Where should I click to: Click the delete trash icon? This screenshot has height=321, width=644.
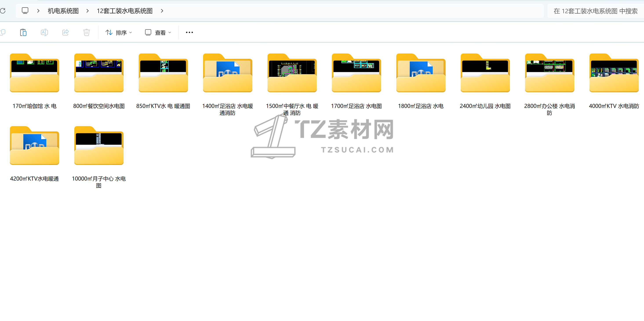tap(87, 33)
